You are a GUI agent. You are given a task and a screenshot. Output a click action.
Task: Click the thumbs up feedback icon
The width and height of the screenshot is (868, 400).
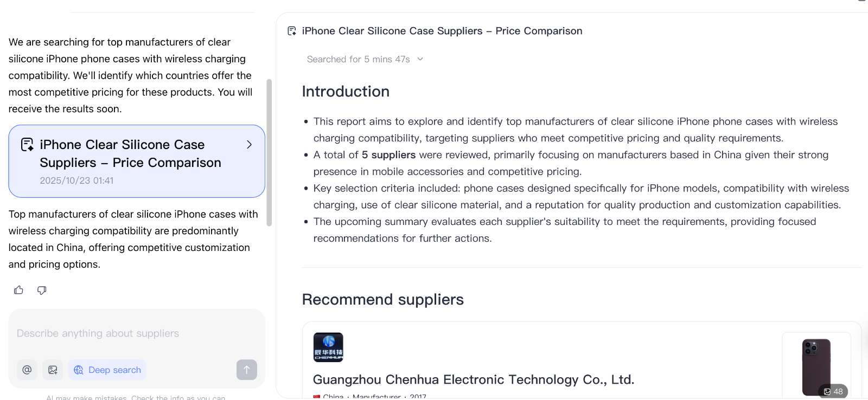(18, 291)
